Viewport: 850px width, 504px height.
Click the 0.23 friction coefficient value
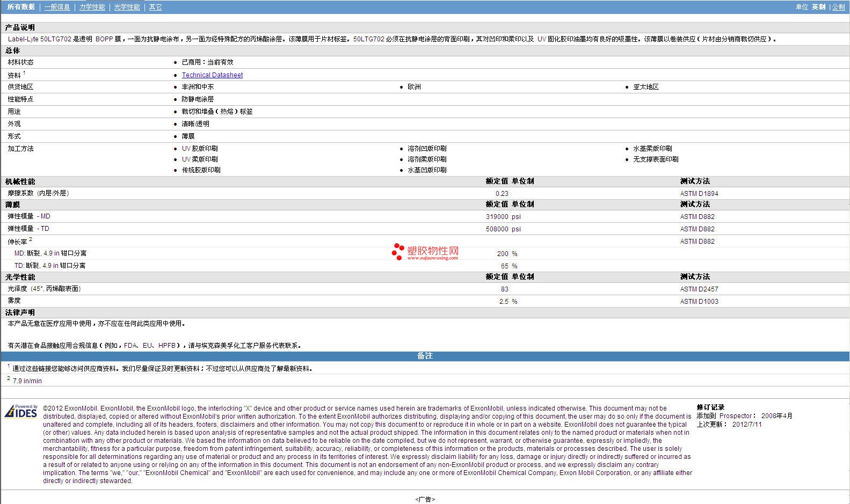502,194
